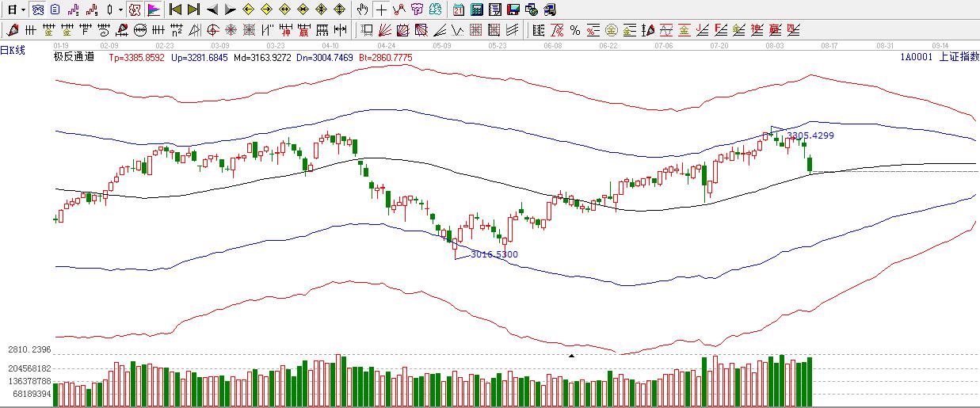Toggle the 权 adjustment button

click(134, 10)
